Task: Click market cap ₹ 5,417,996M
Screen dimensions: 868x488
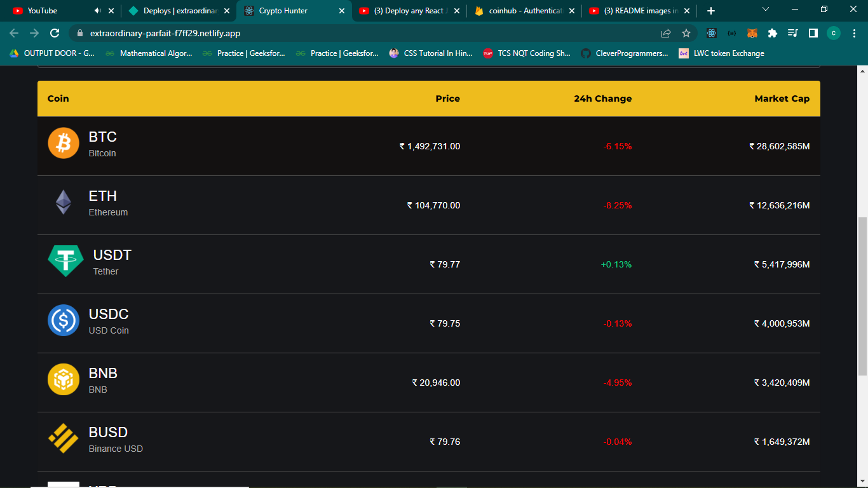Action: tap(782, 264)
